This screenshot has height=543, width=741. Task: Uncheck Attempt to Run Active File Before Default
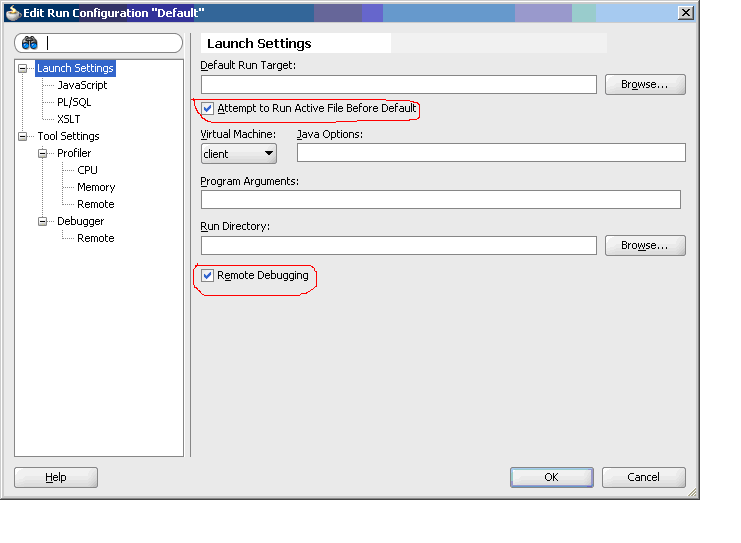(x=207, y=109)
